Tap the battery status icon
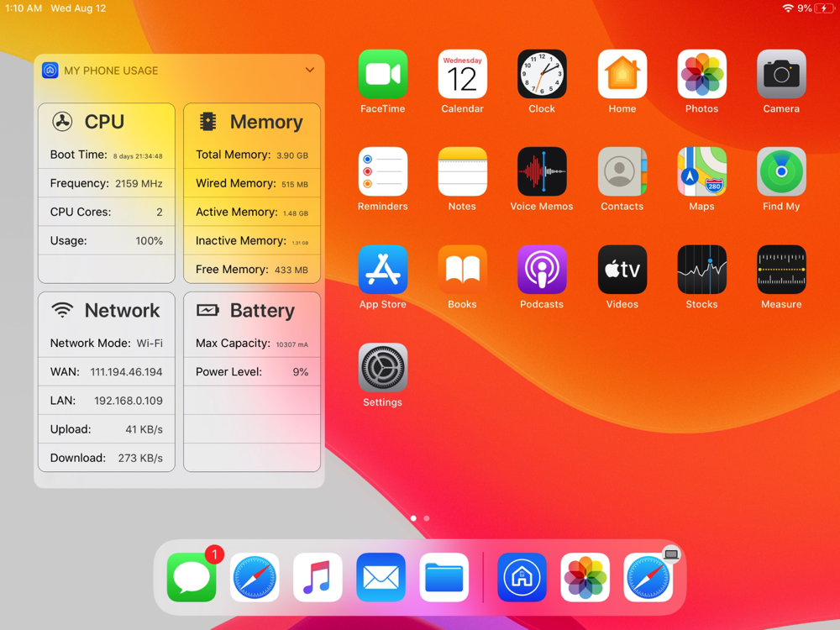Viewport: 840px width, 630px height. coord(825,8)
